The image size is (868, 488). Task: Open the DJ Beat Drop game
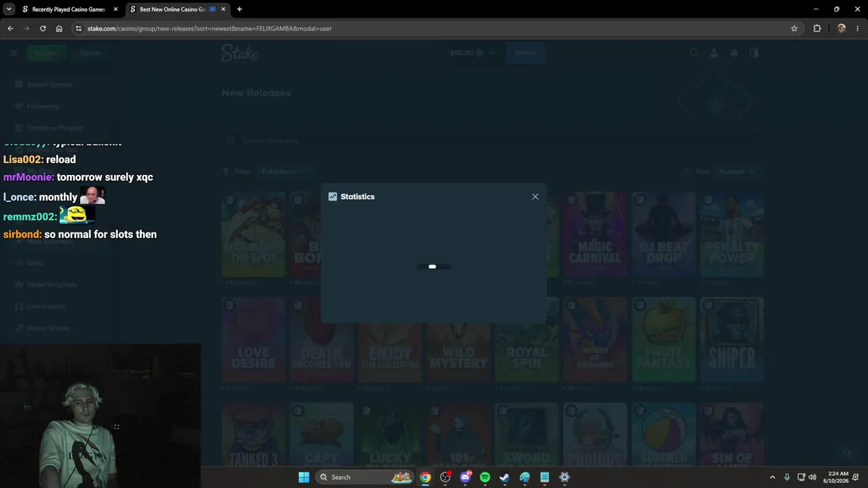point(663,235)
